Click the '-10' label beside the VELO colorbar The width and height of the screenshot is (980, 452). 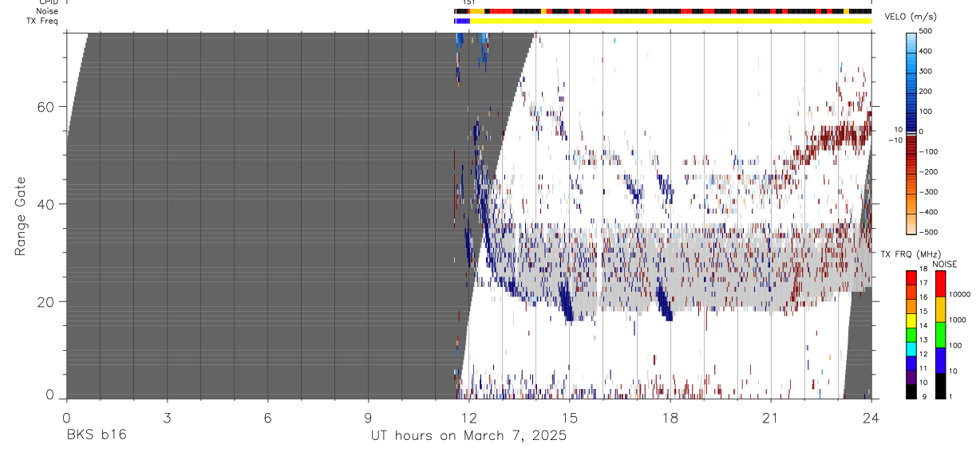pos(896,140)
